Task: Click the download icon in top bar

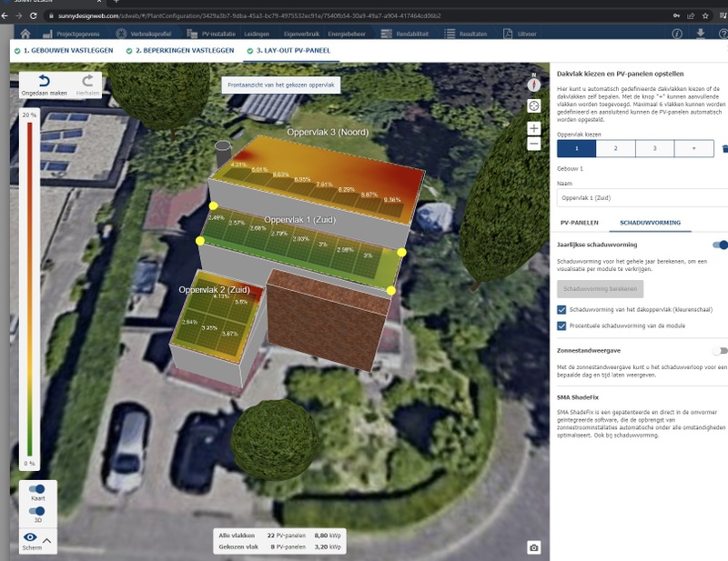Action: [x=701, y=34]
